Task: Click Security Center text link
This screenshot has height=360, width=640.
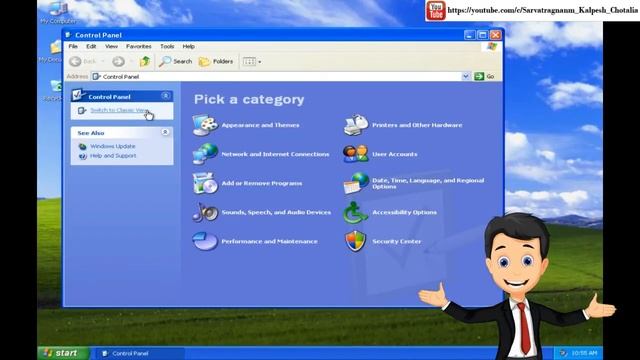Action: click(x=396, y=241)
